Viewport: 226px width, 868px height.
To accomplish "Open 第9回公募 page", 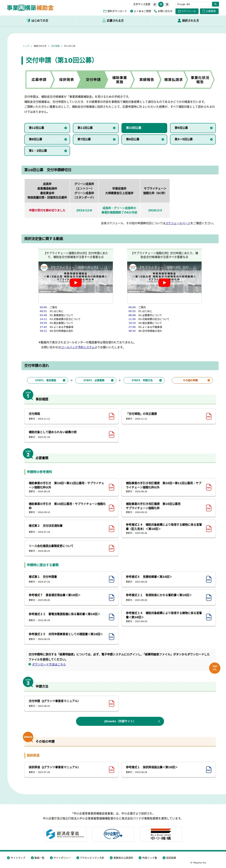I will pos(193,128).
